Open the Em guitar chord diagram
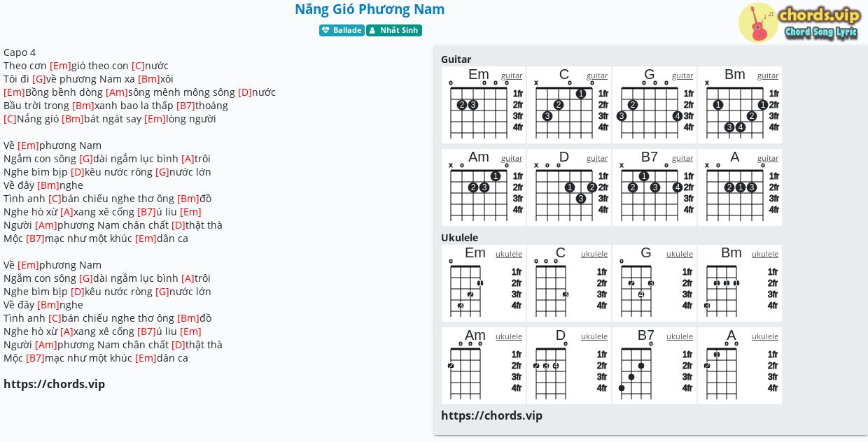 483,105
